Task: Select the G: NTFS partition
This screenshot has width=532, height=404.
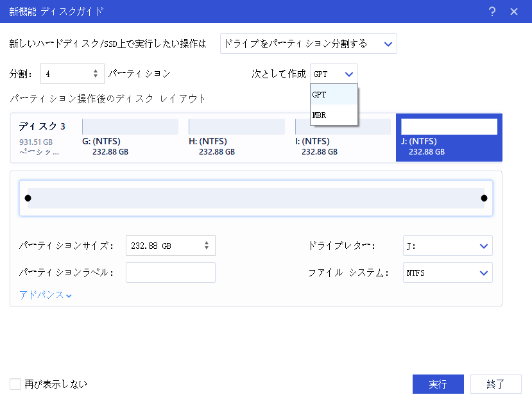Action: click(130, 137)
